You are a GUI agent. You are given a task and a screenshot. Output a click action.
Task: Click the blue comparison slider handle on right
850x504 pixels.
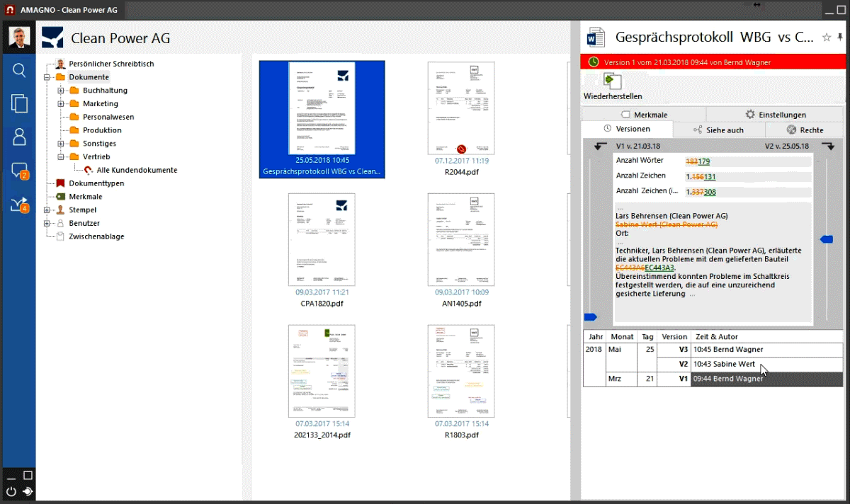(826, 240)
